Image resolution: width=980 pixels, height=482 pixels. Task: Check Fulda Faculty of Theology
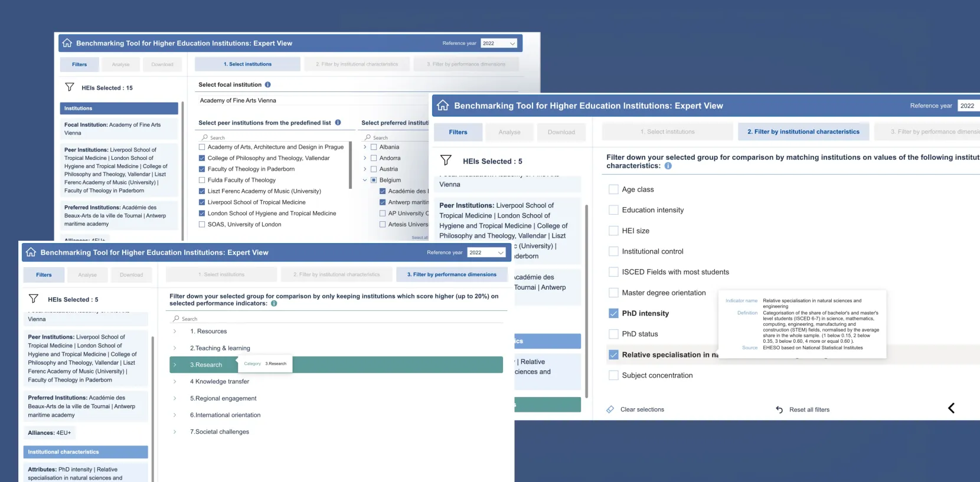[x=202, y=180]
